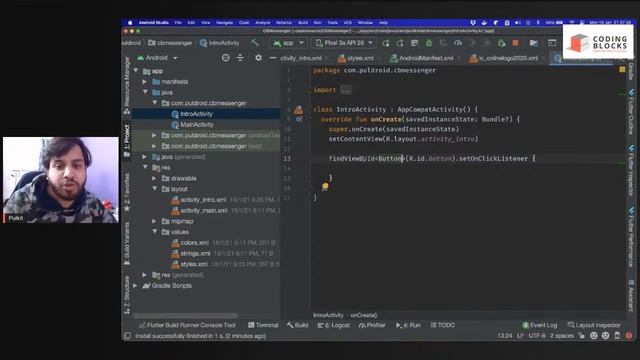Click the red Stop button in toolbar
640x360 pixels.
(516, 43)
